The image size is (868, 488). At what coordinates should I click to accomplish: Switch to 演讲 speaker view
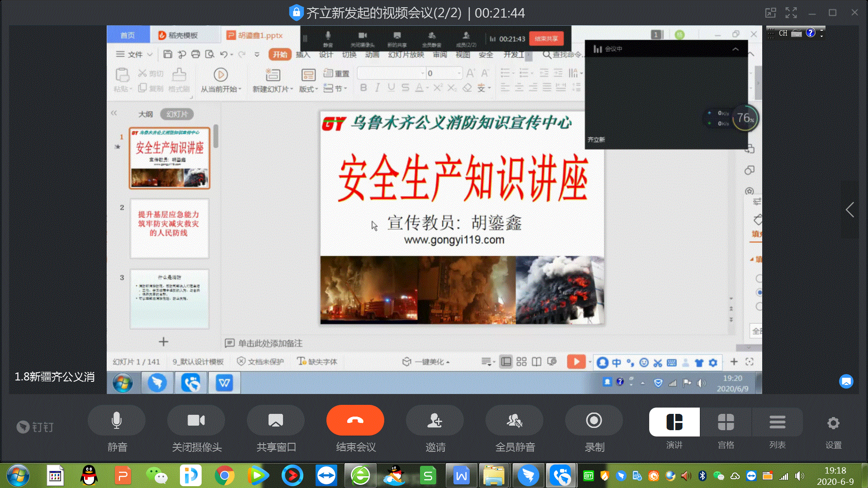click(674, 422)
